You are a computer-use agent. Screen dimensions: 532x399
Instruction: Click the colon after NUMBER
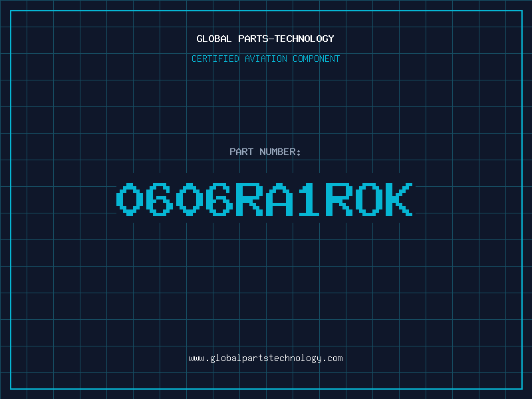(x=299, y=153)
